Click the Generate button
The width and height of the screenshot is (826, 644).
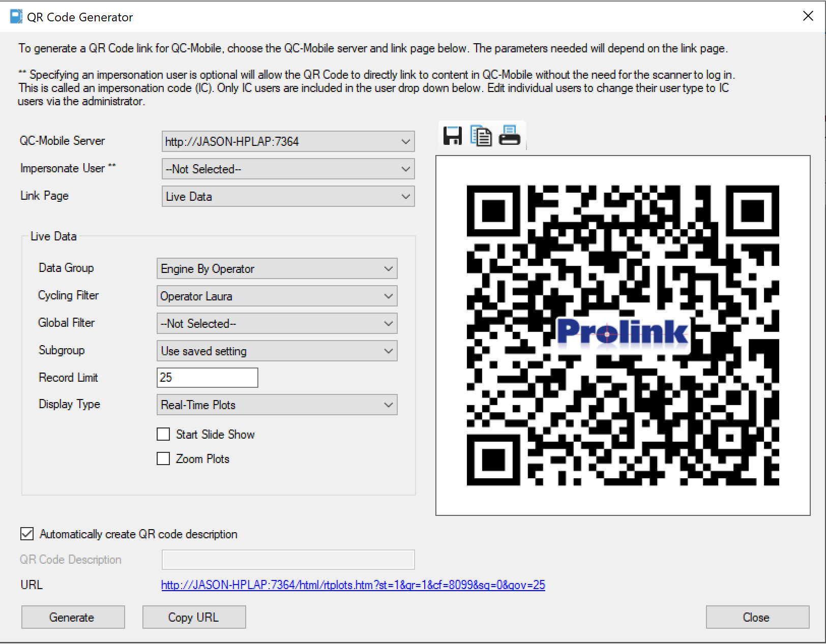click(73, 617)
